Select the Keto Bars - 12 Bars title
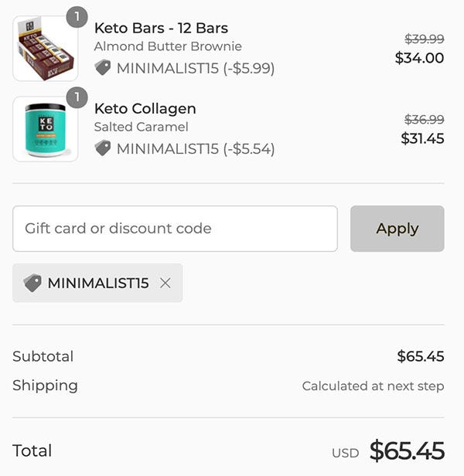The width and height of the screenshot is (464, 476). coord(161,29)
